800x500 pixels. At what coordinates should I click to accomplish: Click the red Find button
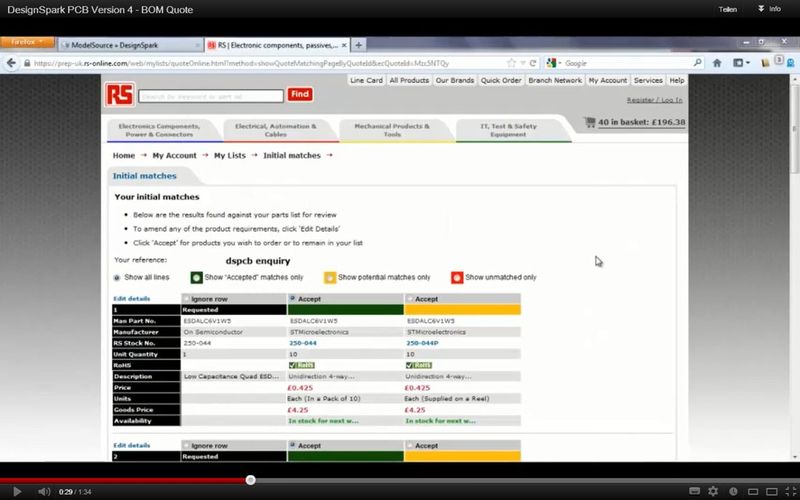coord(300,94)
